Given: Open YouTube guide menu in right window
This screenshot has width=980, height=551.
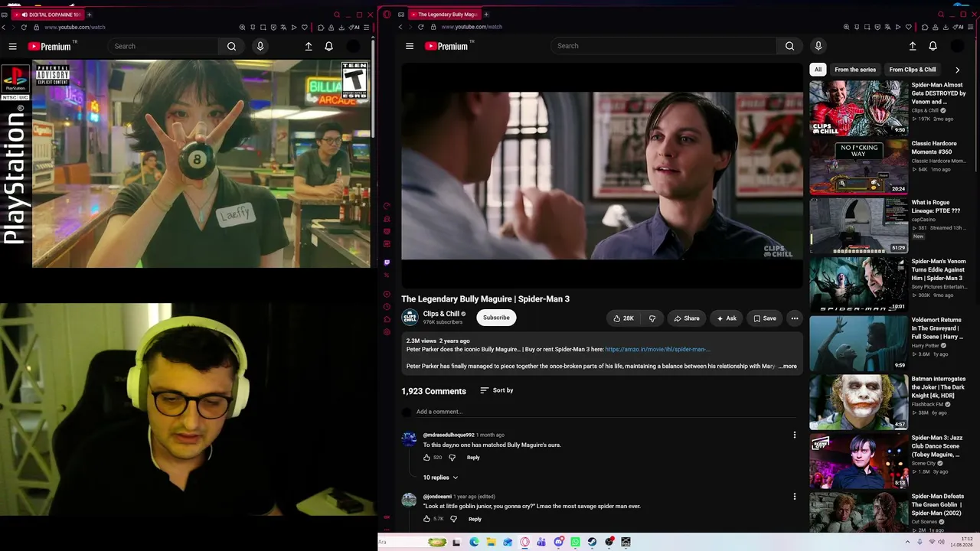Looking at the screenshot, I should click(410, 46).
